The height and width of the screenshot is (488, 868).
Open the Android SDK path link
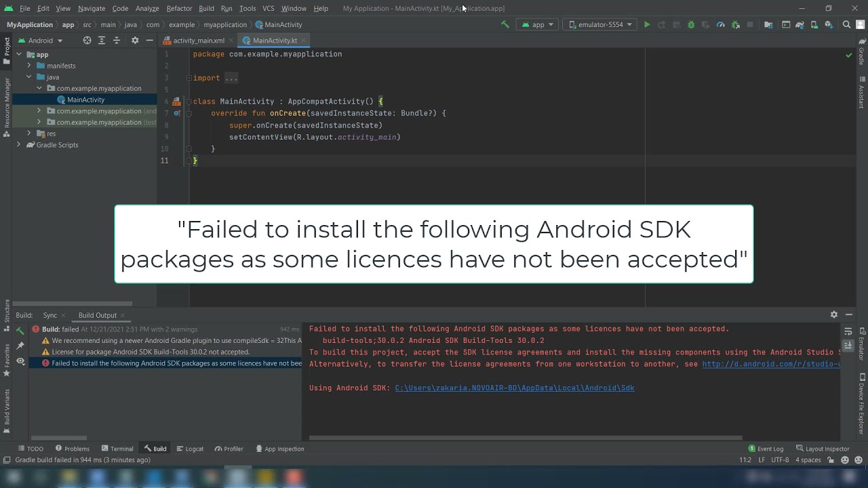pos(515,388)
